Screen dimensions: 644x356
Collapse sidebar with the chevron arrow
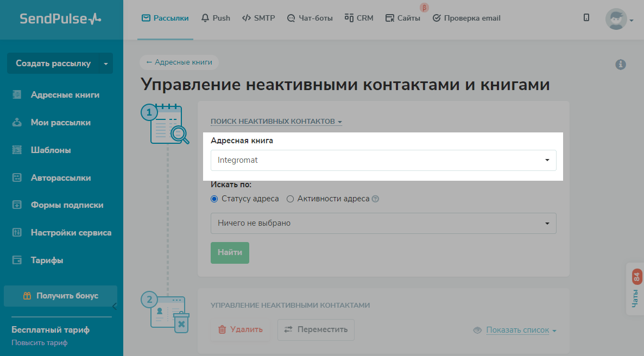[114, 306]
